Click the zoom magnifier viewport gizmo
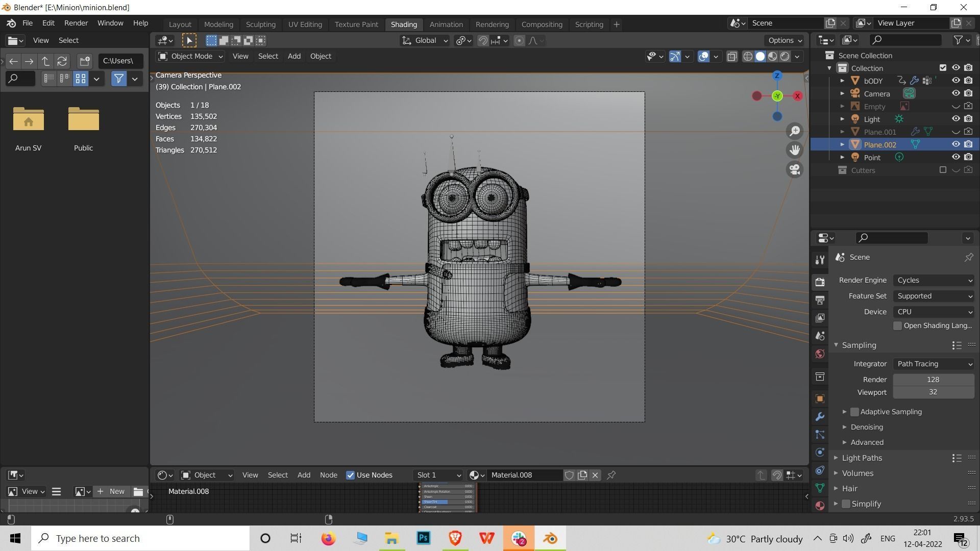Screen dimensions: 980x551 tap(795, 131)
